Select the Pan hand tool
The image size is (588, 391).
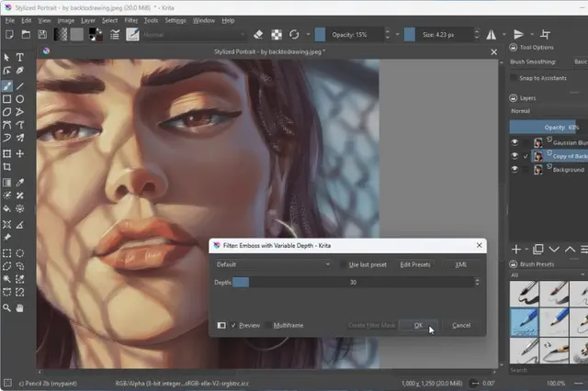click(x=20, y=307)
